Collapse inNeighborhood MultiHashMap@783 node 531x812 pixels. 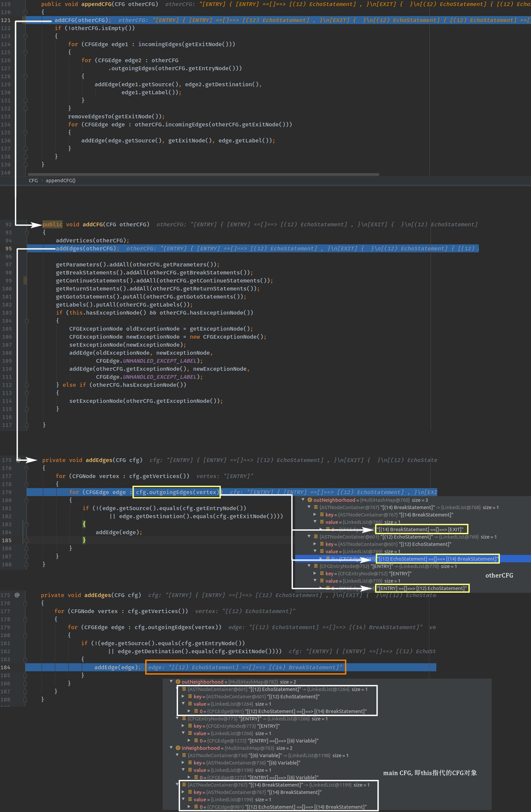click(171, 747)
